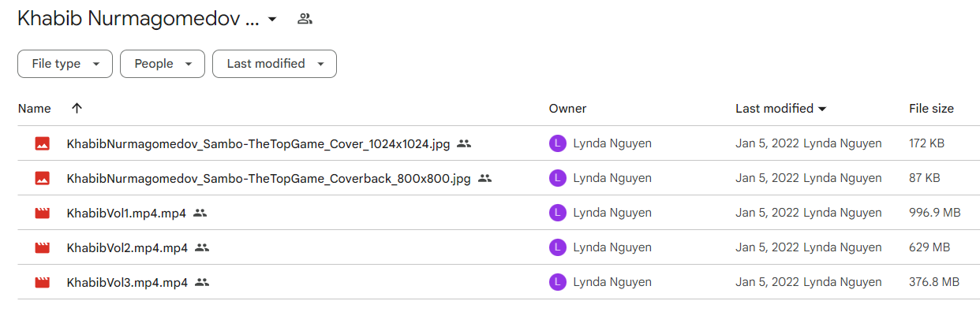Click shared icon next to Coverback_800x800.jpg
This screenshot has height=312, width=980.
484,178
